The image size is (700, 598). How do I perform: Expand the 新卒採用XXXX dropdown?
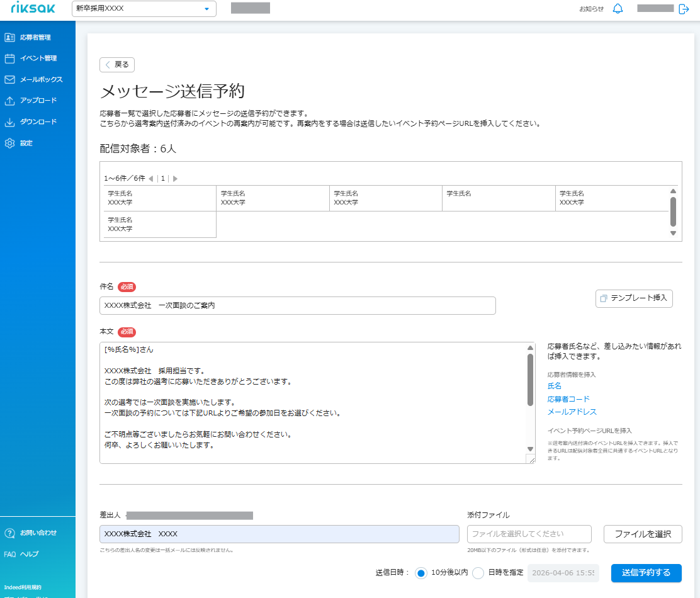click(144, 8)
